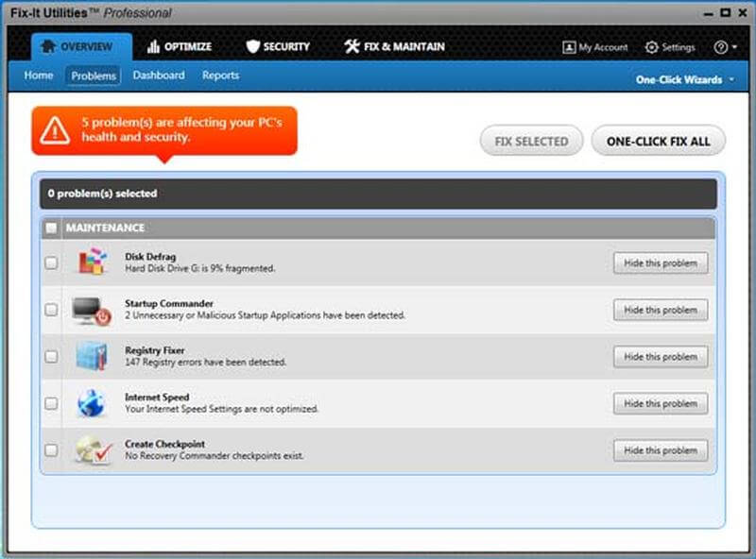Screen dimensions: 756x559
Task: Click the Startup Commander monitor icon
Action: click(x=92, y=310)
